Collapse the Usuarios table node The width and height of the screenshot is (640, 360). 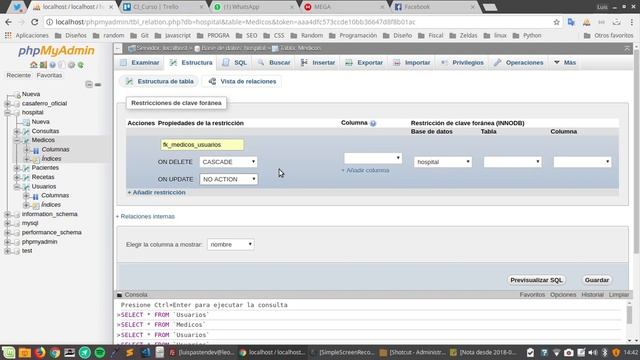17,187
